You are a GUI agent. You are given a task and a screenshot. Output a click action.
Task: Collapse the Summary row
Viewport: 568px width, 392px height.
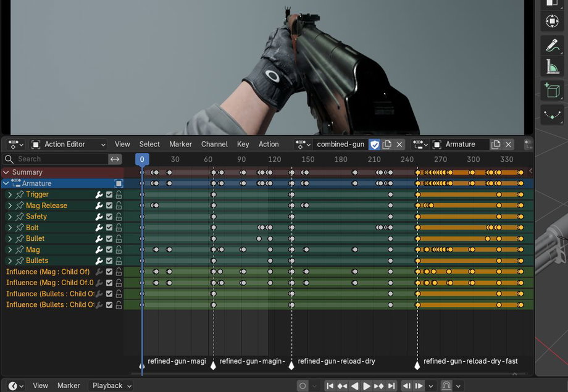(6, 172)
